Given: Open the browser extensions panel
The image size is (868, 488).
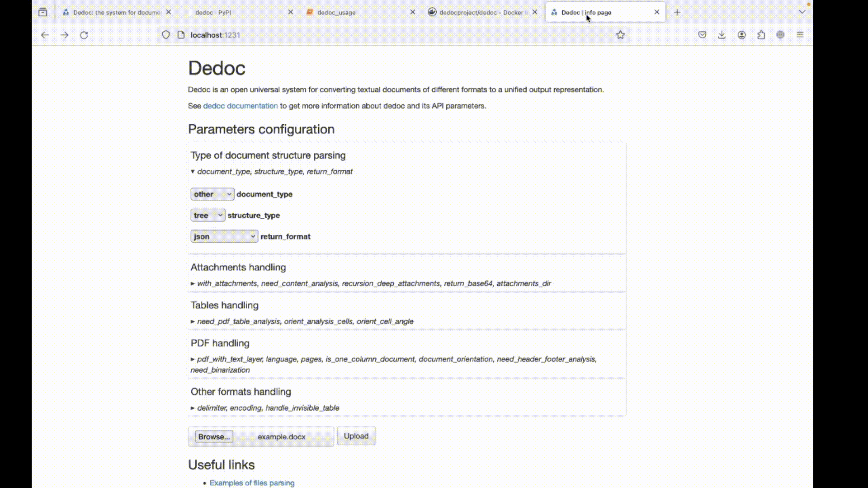Looking at the screenshot, I should coord(761,35).
